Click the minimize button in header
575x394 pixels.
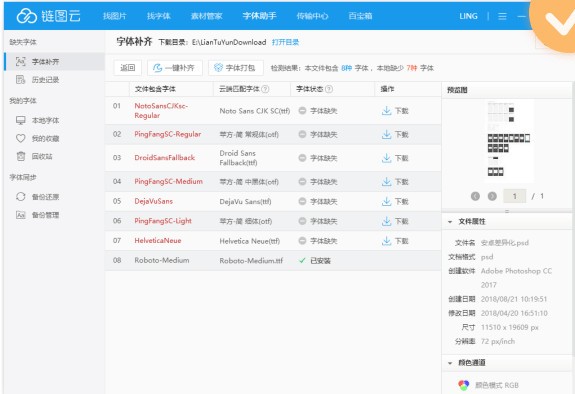point(521,17)
